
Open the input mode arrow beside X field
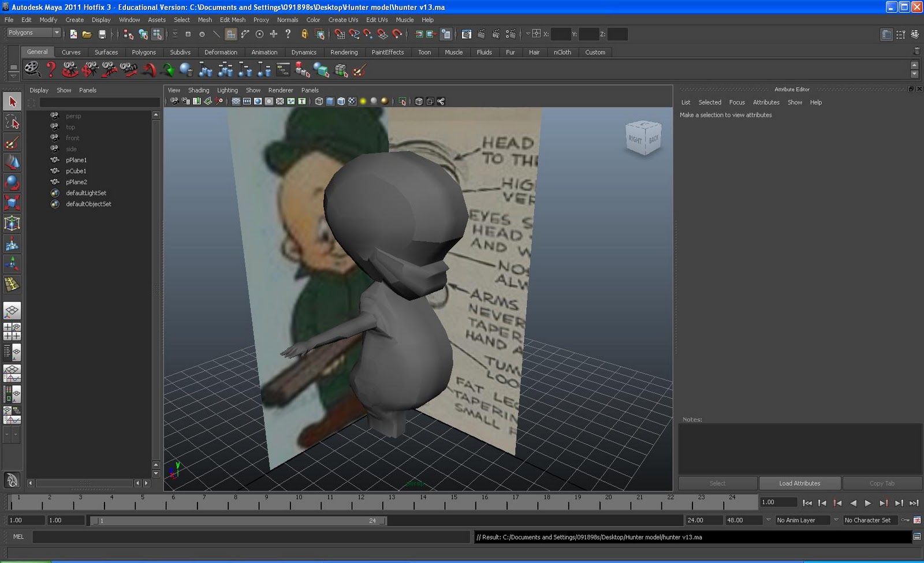tap(528, 34)
